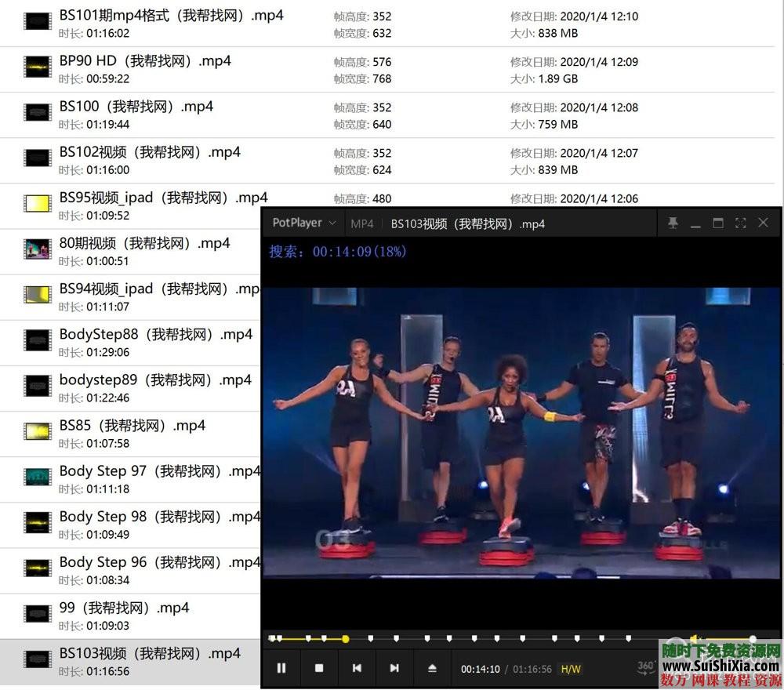Skip to the previous track
The image size is (784, 690).
pyautogui.click(x=357, y=668)
